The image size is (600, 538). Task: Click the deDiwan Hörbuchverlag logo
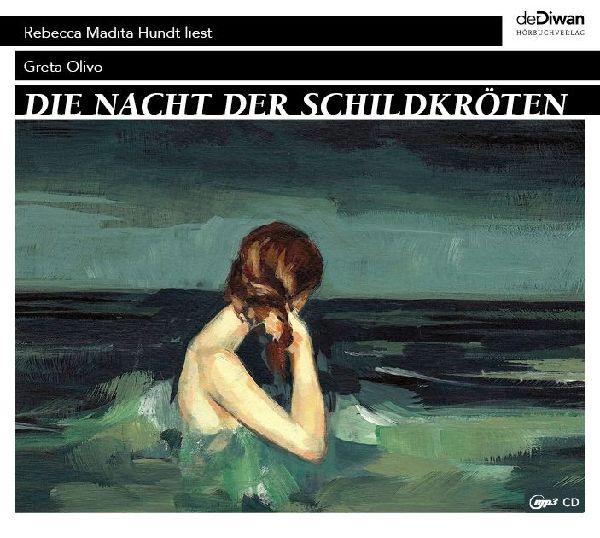click(550, 24)
